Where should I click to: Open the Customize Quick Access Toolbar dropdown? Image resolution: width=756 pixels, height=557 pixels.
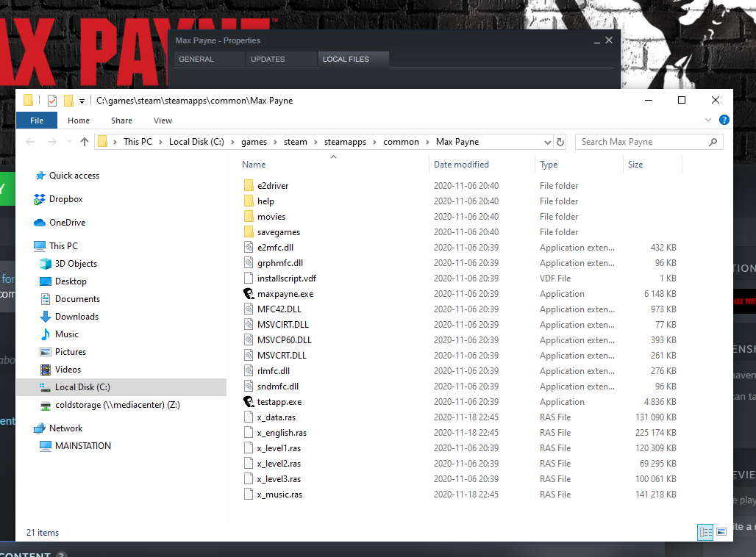82,100
